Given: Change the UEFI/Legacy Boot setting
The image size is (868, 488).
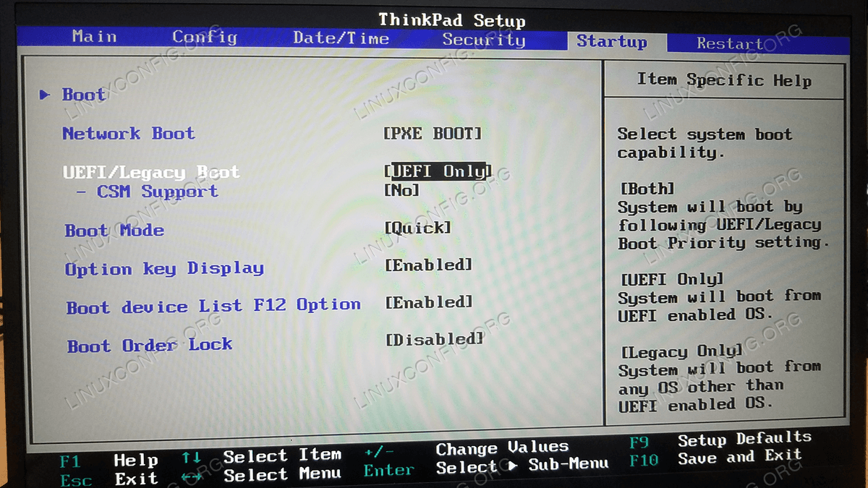Looking at the screenshot, I should [438, 171].
